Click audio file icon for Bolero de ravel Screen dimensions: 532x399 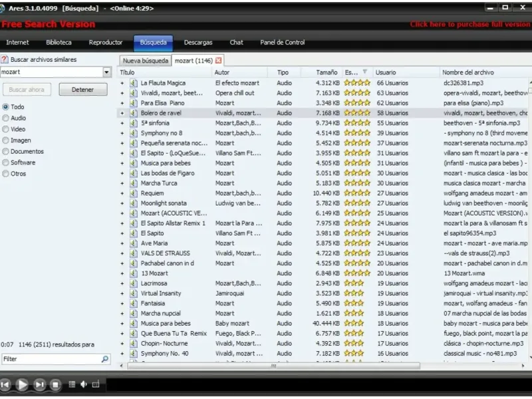(134, 113)
